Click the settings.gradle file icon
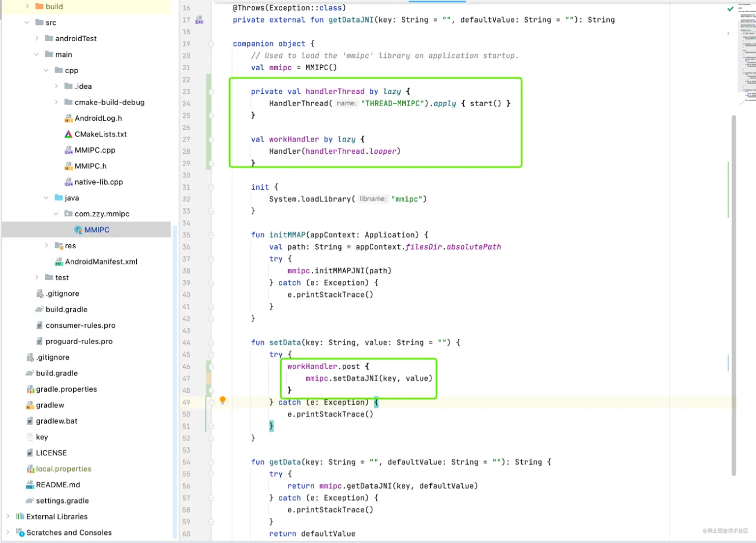The width and height of the screenshot is (756, 543). (x=30, y=501)
